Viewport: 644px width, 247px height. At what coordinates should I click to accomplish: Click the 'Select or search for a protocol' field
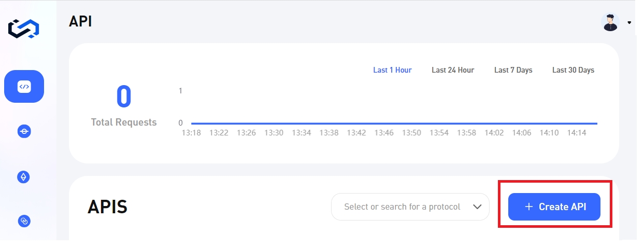click(402, 207)
